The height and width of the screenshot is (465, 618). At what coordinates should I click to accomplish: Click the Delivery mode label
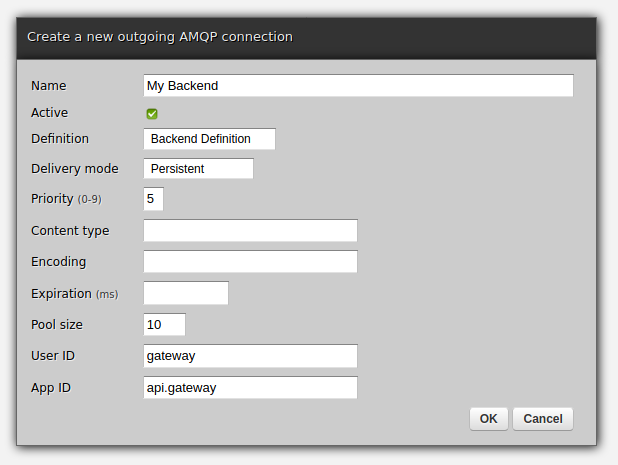(75, 168)
